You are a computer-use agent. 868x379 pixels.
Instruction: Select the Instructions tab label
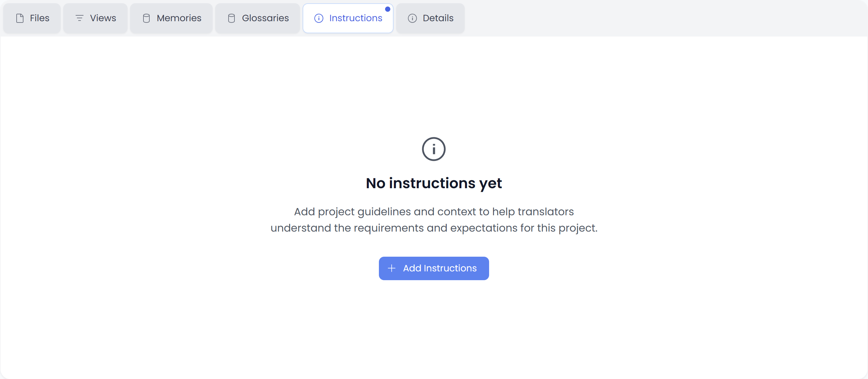(355, 18)
